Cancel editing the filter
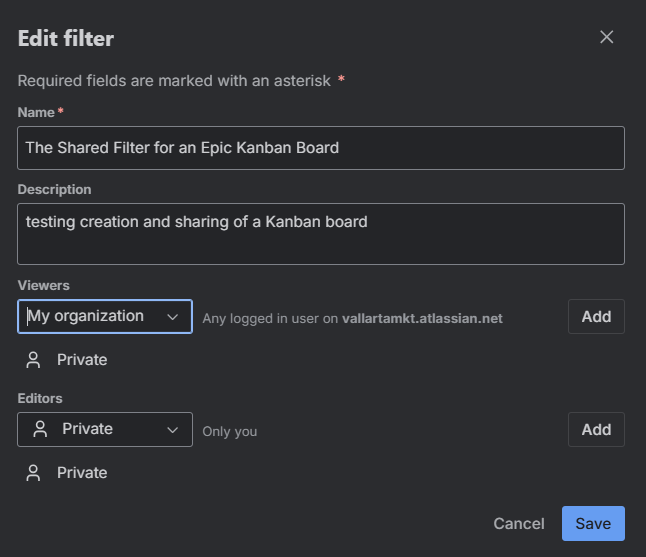The image size is (646, 557). 519,524
